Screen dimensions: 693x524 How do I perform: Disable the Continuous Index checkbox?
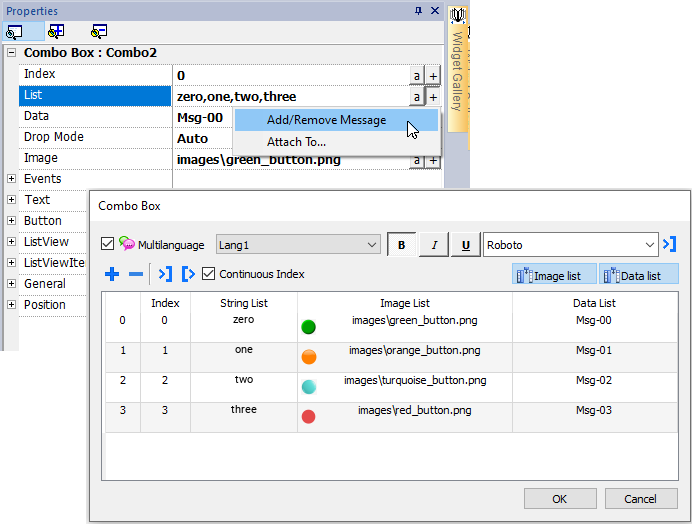(x=208, y=274)
